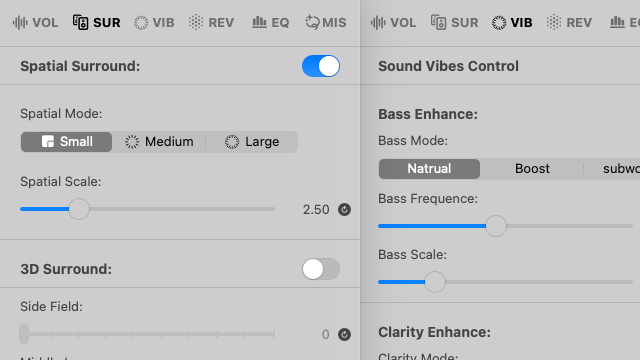This screenshot has height=360, width=640.
Task: Open REV tab in right panel
Action: pos(569,22)
